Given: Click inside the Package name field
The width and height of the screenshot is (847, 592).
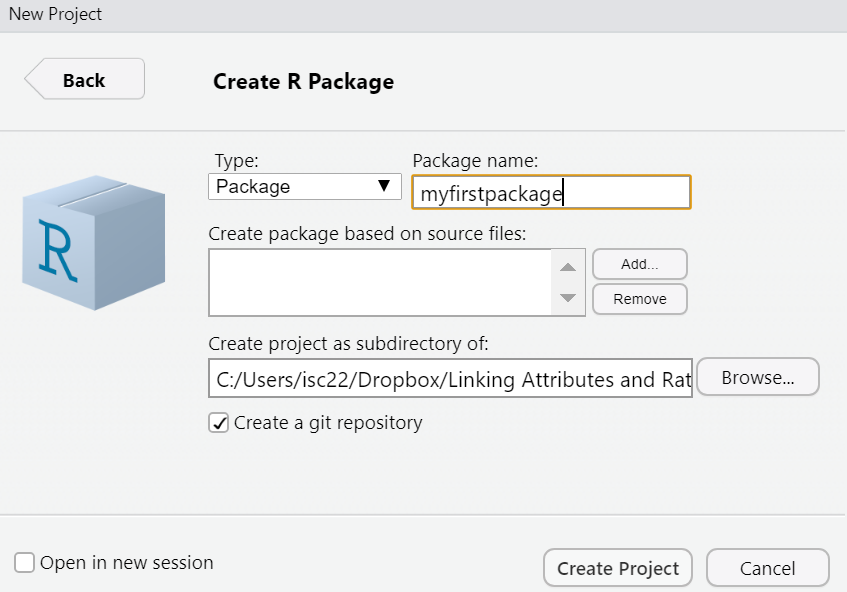Looking at the screenshot, I should tap(551, 192).
